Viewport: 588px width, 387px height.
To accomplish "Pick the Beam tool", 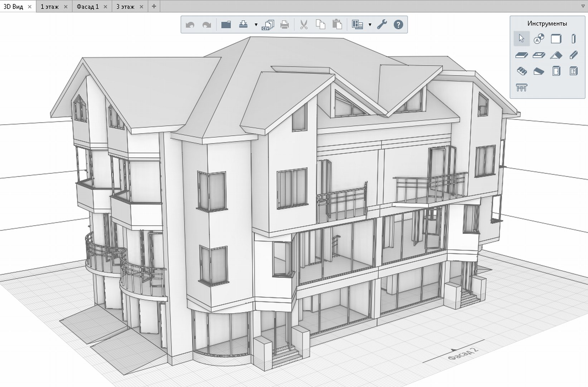I will 573,55.
